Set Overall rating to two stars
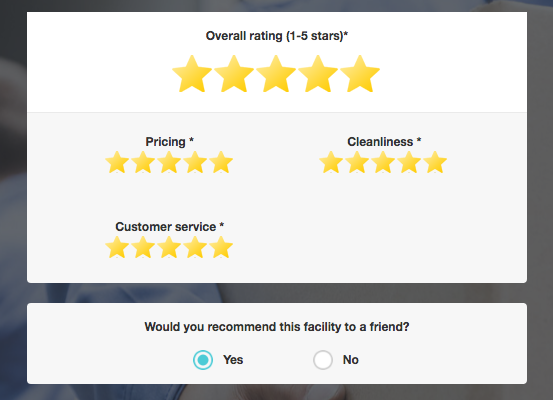This screenshot has width=553, height=400. click(234, 74)
